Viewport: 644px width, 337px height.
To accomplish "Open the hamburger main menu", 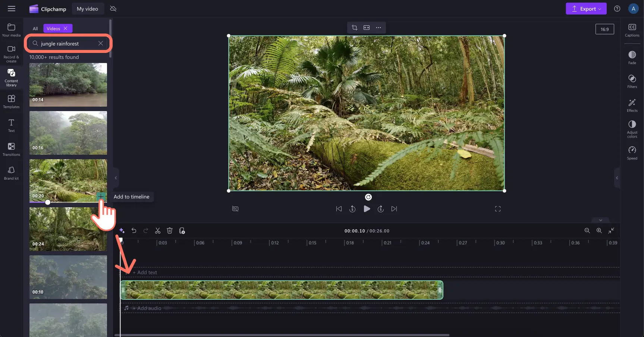I will (12, 9).
